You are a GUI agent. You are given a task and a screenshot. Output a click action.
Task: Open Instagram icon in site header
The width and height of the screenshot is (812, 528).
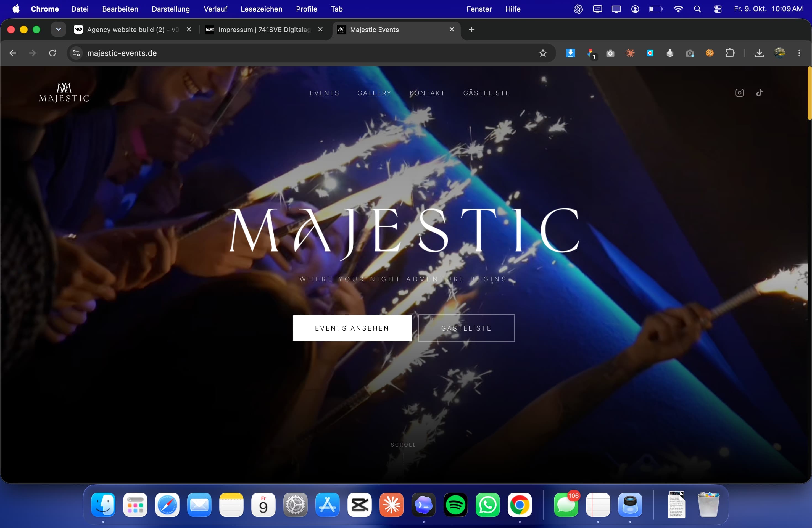point(739,93)
